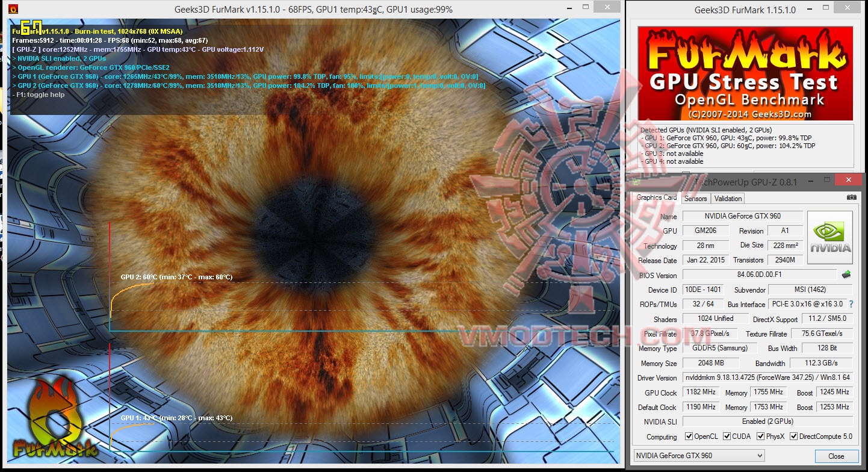Close the GPU-Z window with the red X
Image resolution: width=868 pixels, height=472 pixels.
848,180
